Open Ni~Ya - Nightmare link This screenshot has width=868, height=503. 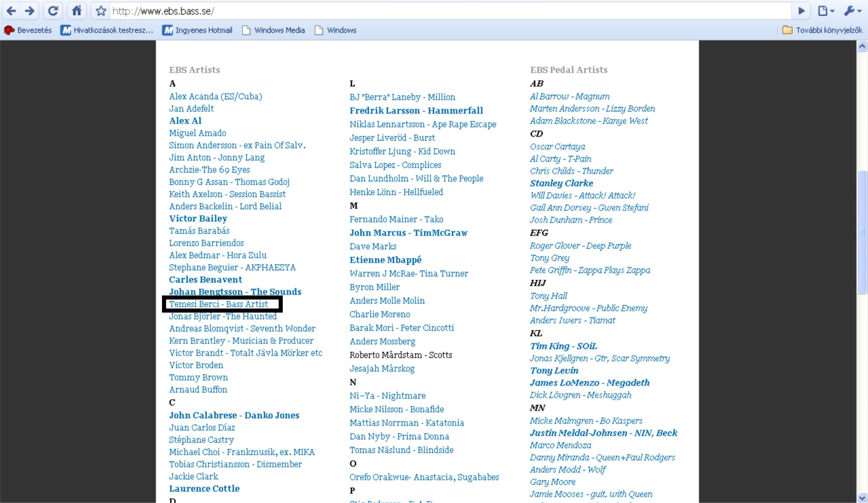tap(387, 396)
